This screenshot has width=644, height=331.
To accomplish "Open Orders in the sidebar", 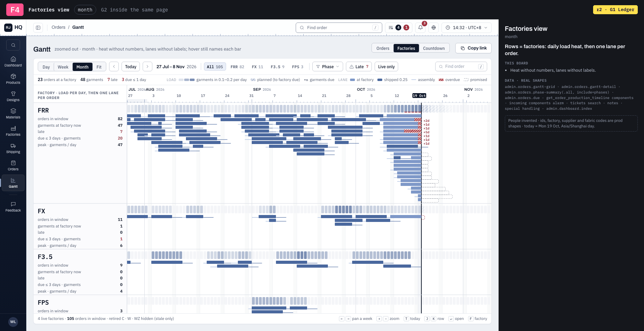I will [x=13, y=165].
